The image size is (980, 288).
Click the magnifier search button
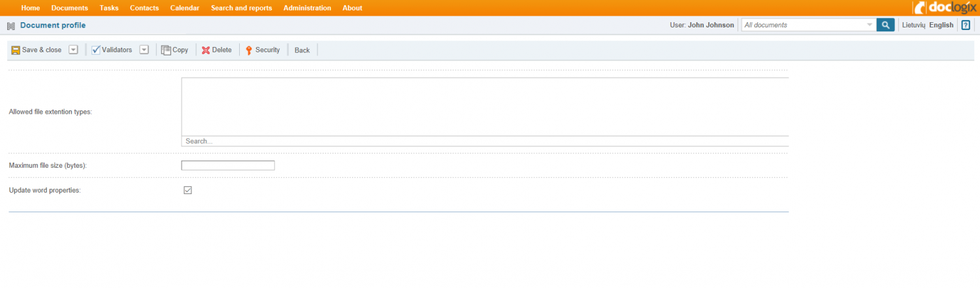click(x=885, y=25)
